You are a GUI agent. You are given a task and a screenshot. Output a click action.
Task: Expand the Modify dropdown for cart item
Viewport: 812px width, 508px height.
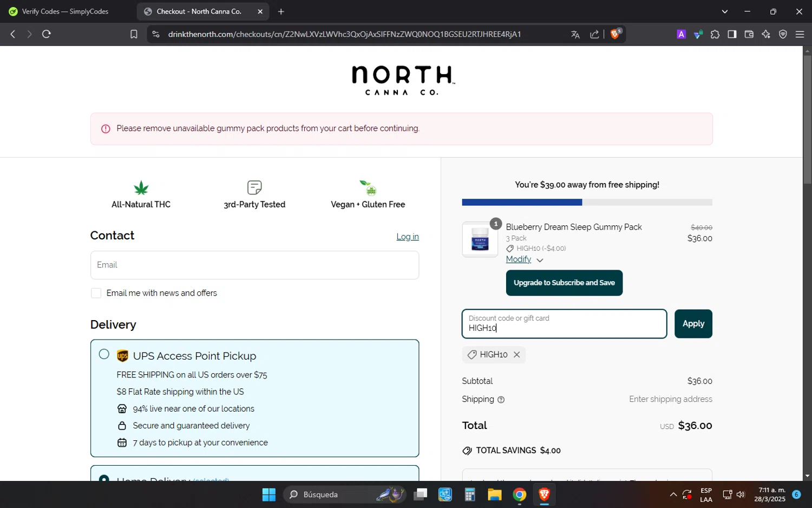pyautogui.click(x=524, y=259)
